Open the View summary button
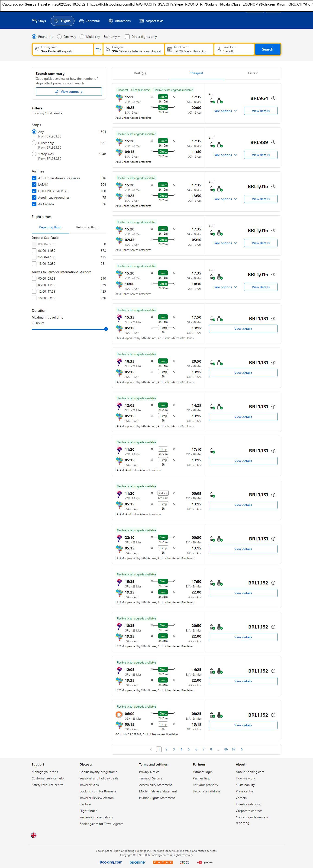313x868 pixels. pos(69,92)
